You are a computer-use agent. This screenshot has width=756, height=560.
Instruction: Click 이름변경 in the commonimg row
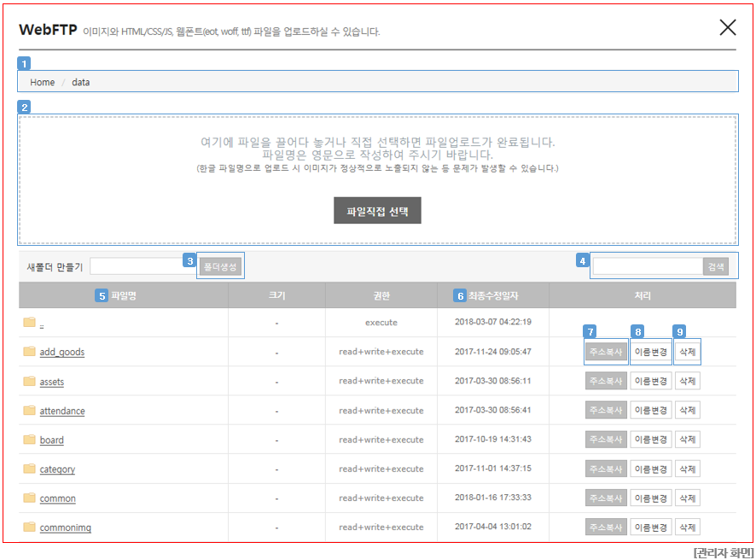click(x=651, y=528)
